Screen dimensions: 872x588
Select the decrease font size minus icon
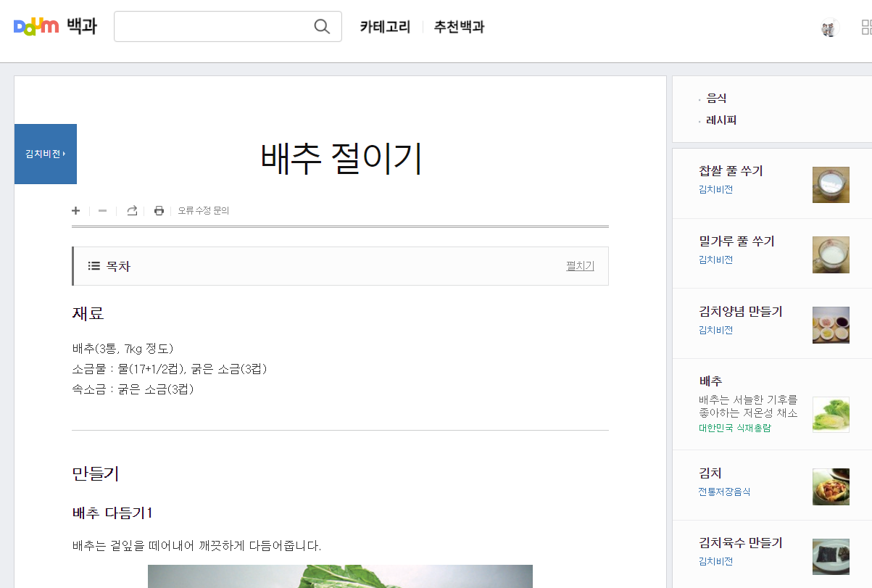[x=101, y=211]
